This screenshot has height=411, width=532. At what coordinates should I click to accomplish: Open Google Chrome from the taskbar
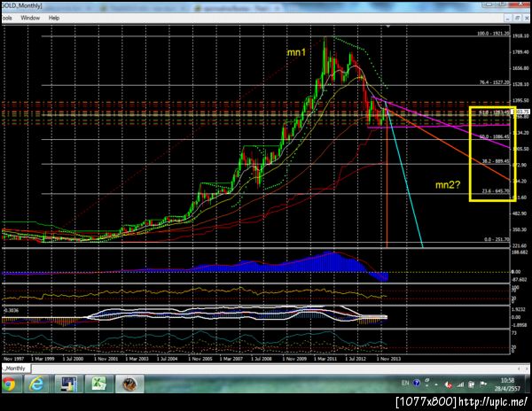coord(9,384)
